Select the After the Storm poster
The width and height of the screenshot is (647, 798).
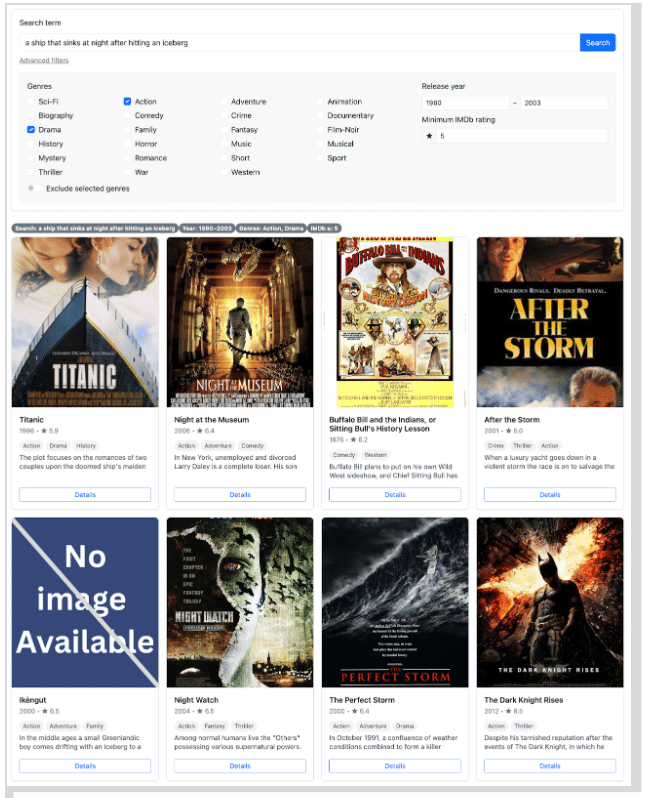(550, 322)
